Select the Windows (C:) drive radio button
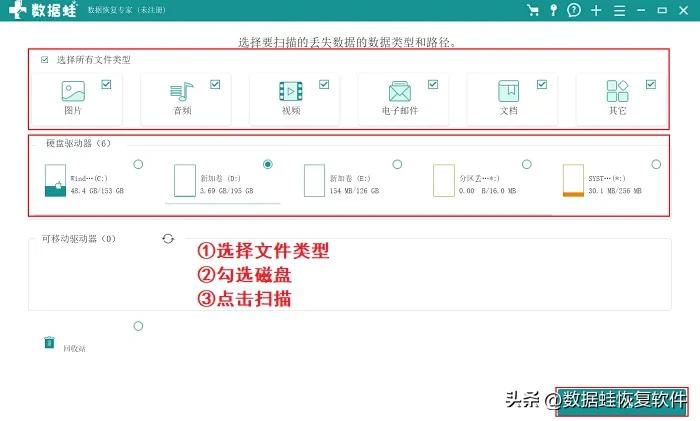 [138, 164]
